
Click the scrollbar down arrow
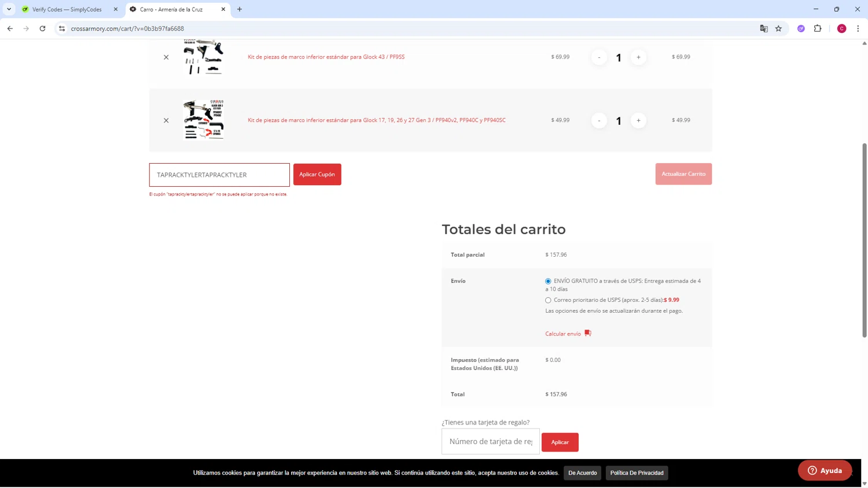(x=865, y=483)
